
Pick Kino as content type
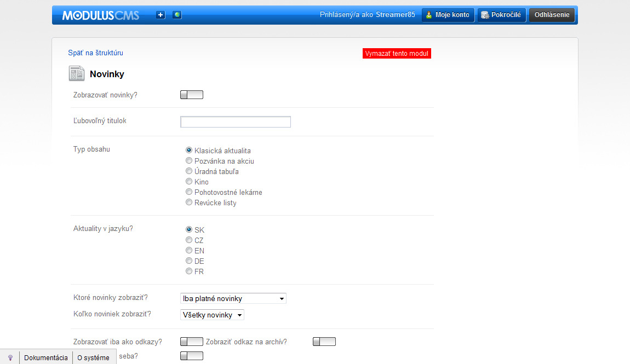[x=189, y=182]
